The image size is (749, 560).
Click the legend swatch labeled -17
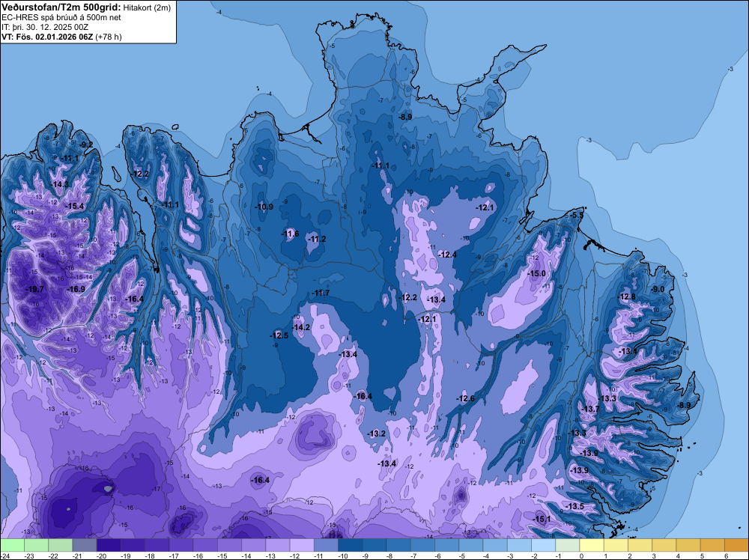pos(181,545)
